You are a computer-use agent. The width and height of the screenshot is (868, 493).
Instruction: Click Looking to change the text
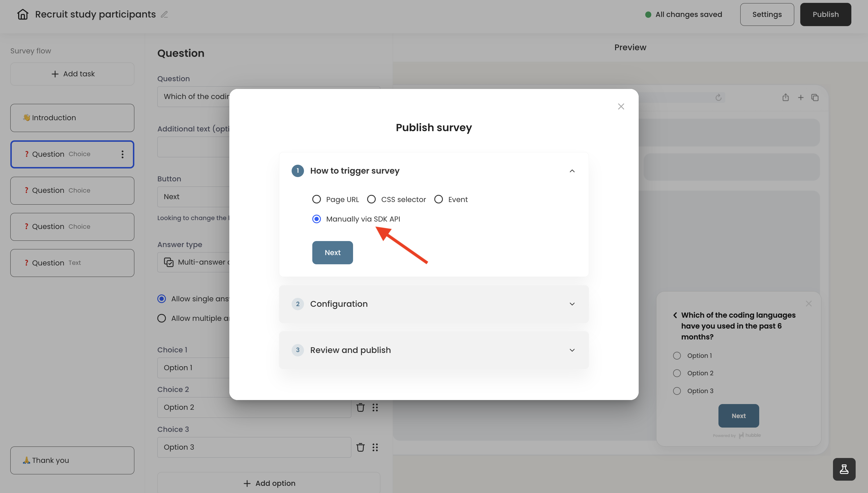pos(193,218)
